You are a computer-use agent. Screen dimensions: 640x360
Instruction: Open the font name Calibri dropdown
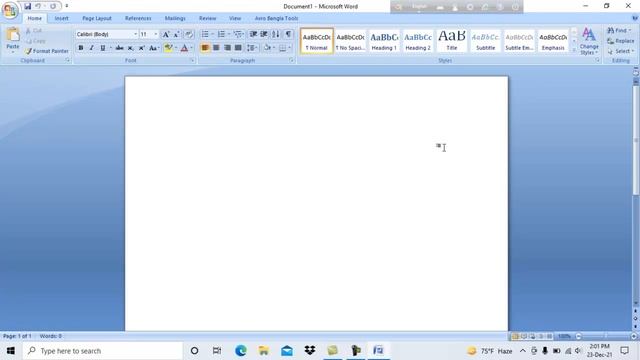click(136, 34)
